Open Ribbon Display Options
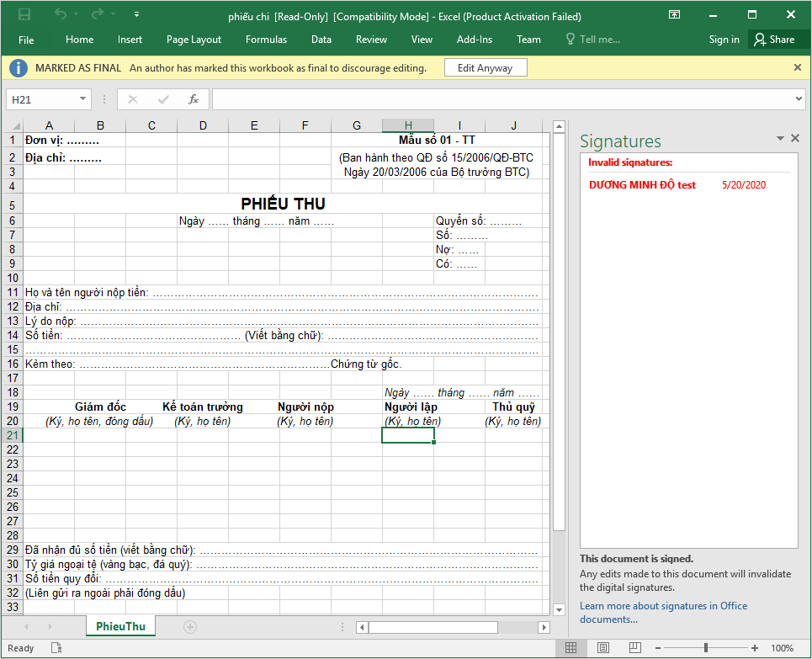812x659 pixels. tap(674, 14)
